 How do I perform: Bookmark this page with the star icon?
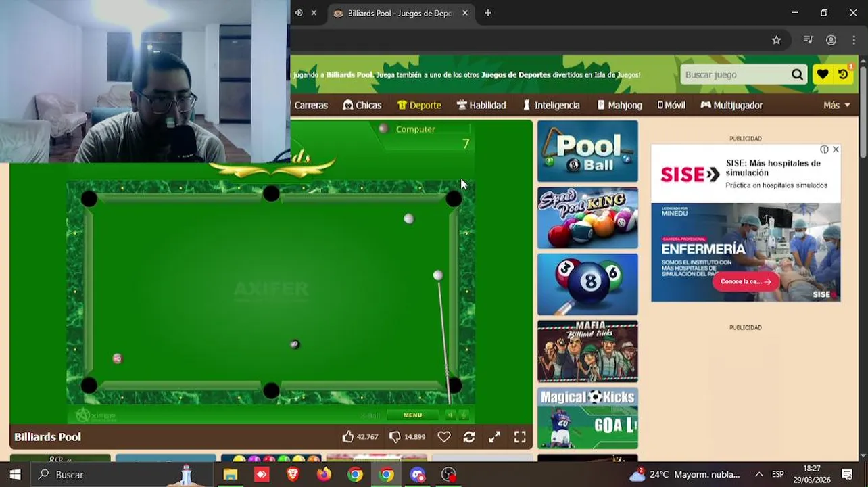tap(776, 40)
